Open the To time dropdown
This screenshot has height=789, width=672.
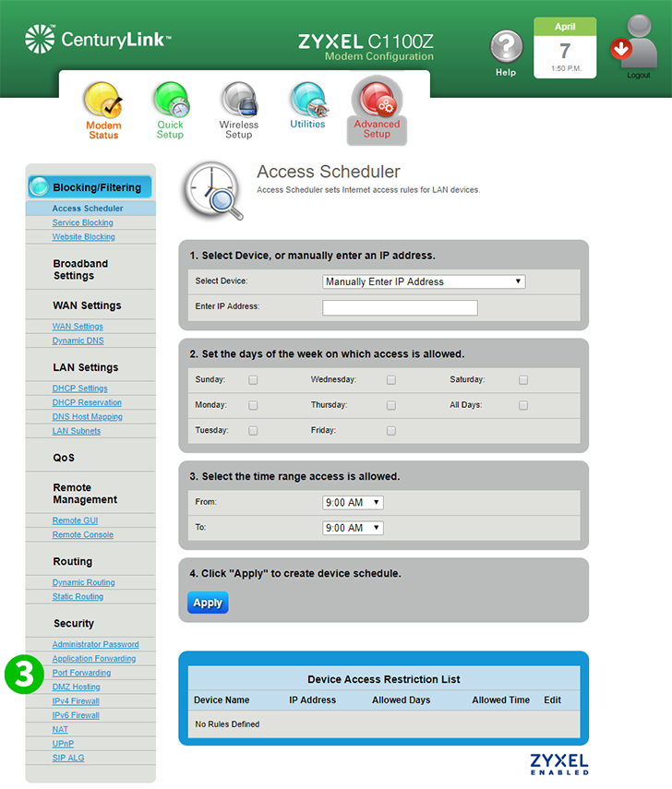pos(353,528)
